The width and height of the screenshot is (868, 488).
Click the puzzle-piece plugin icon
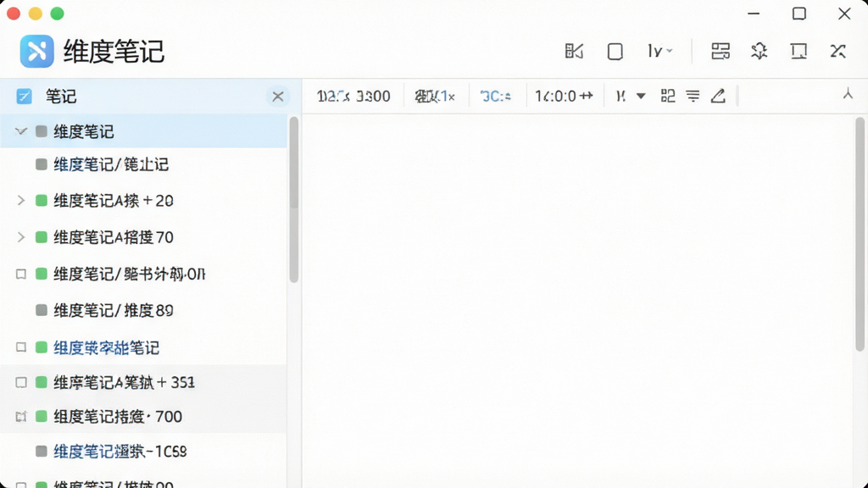759,52
